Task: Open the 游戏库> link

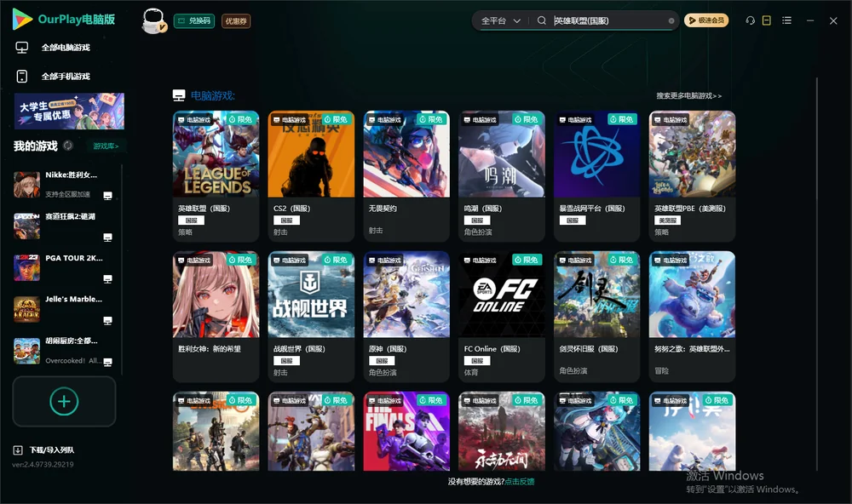Action: click(x=106, y=146)
